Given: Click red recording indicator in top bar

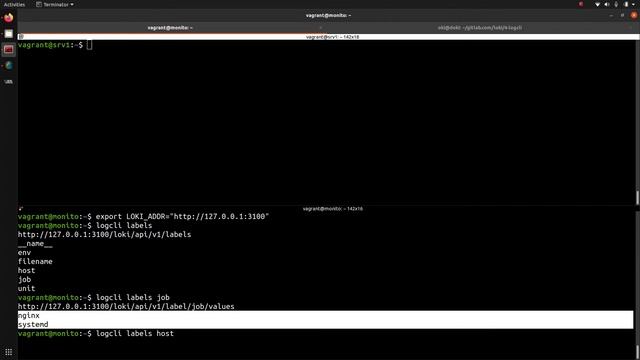Looking at the screenshot, I should point(581,4).
